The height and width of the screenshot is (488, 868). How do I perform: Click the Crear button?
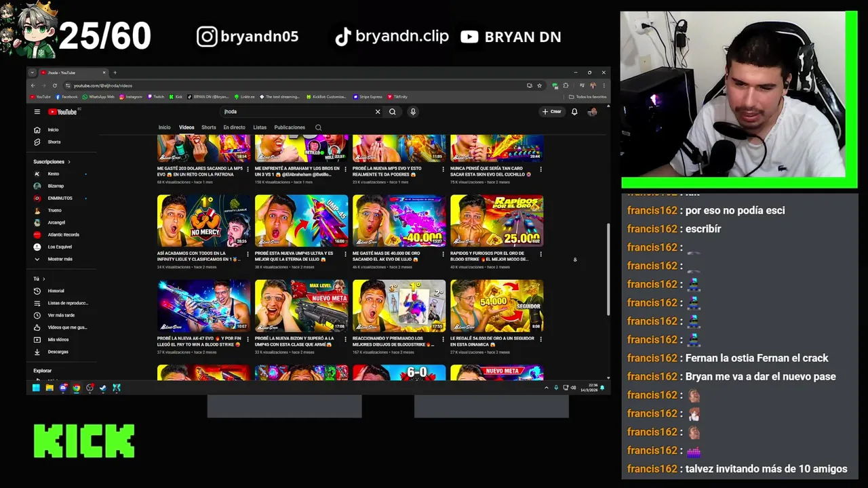click(x=552, y=112)
